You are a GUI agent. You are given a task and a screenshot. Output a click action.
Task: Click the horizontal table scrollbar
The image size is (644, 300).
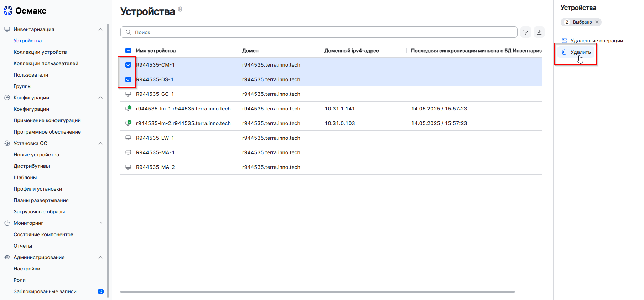tap(317, 292)
